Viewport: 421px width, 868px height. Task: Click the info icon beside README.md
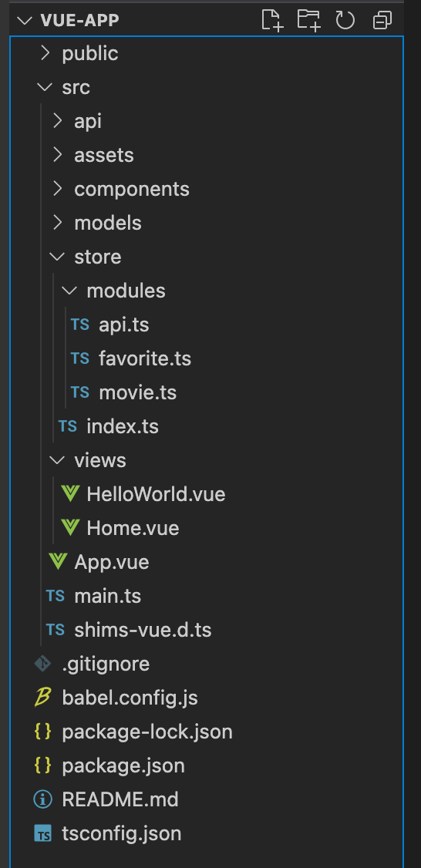tap(42, 799)
